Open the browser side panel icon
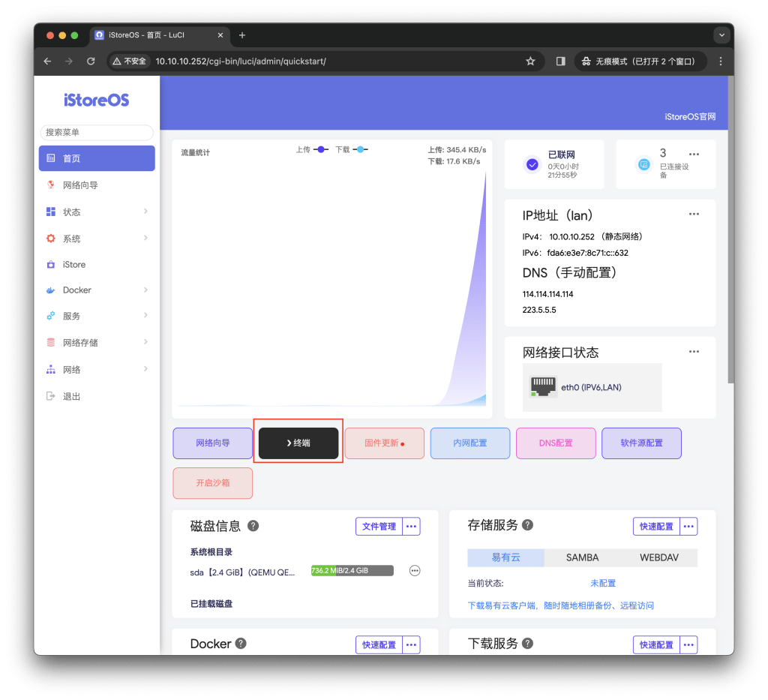The width and height of the screenshot is (768, 700). coord(561,62)
